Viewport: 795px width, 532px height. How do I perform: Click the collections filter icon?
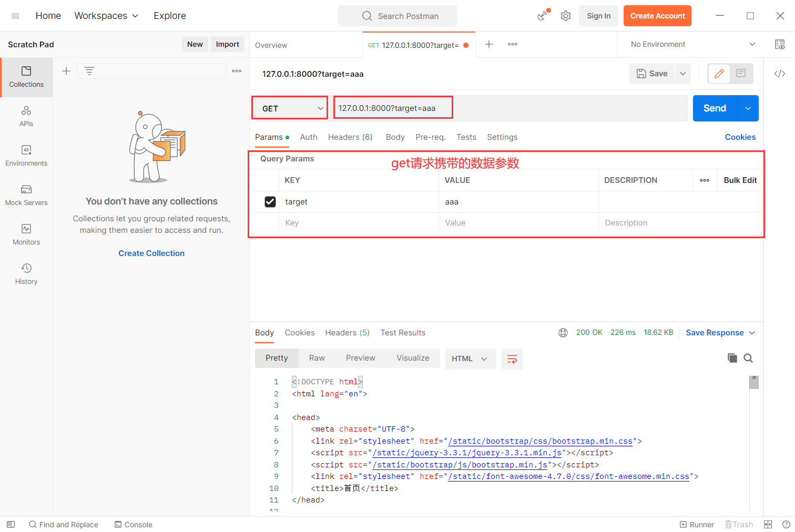pos(89,71)
